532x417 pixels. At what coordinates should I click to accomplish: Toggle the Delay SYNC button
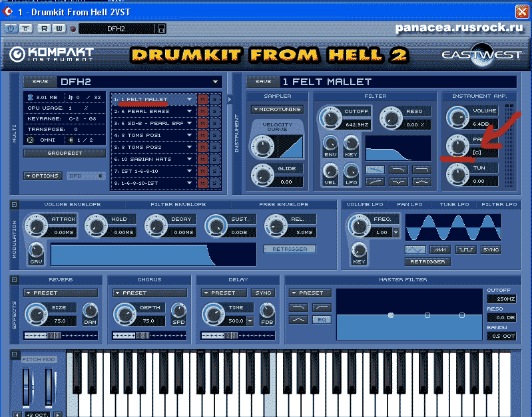click(x=263, y=293)
